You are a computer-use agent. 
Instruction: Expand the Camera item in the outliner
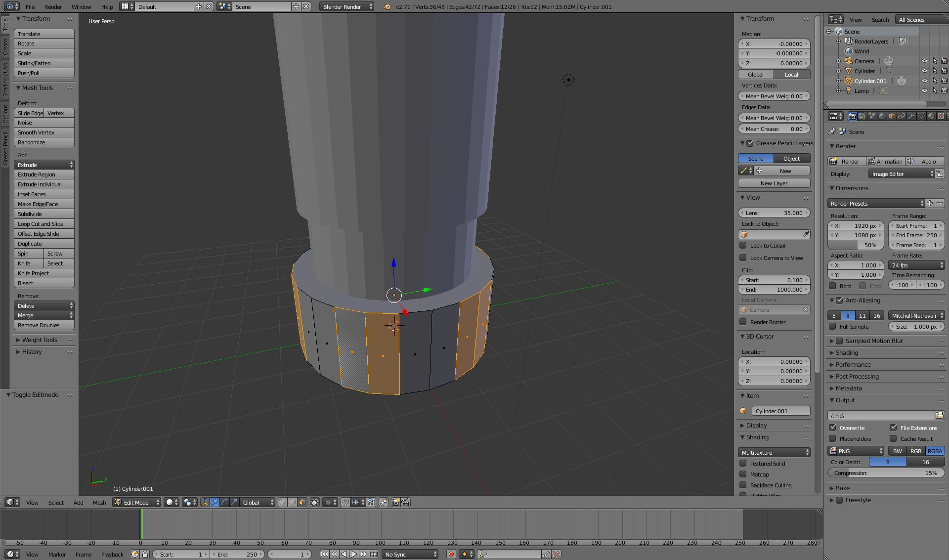coord(839,61)
